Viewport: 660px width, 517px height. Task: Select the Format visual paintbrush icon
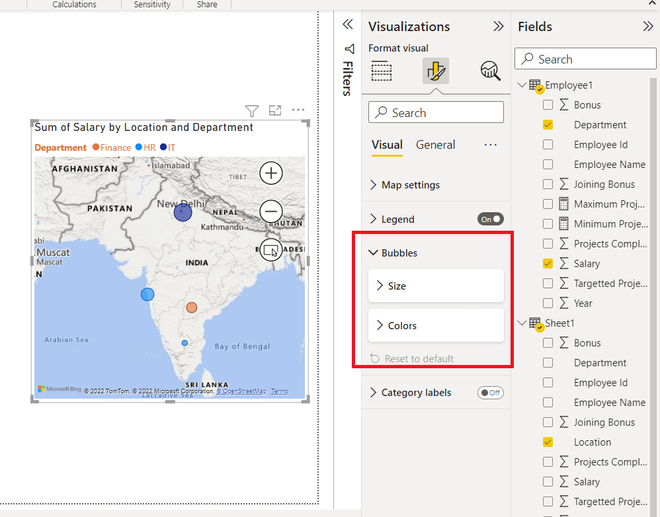point(435,71)
